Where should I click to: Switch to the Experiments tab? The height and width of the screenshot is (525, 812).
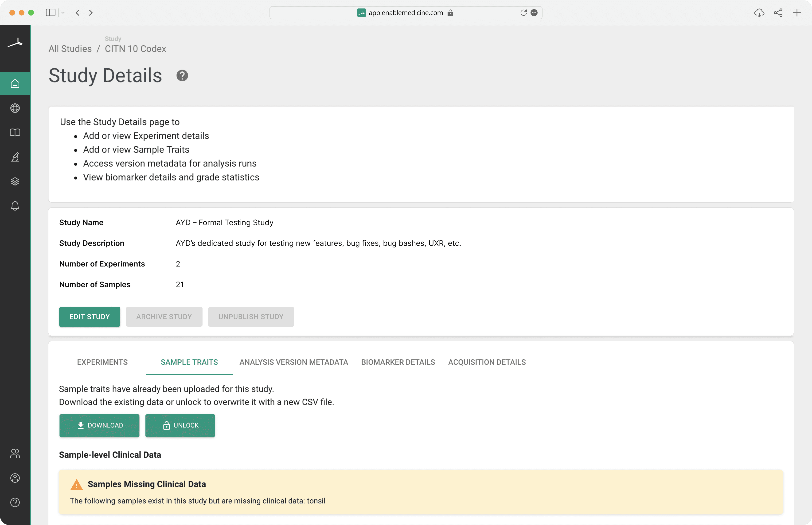(102, 362)
